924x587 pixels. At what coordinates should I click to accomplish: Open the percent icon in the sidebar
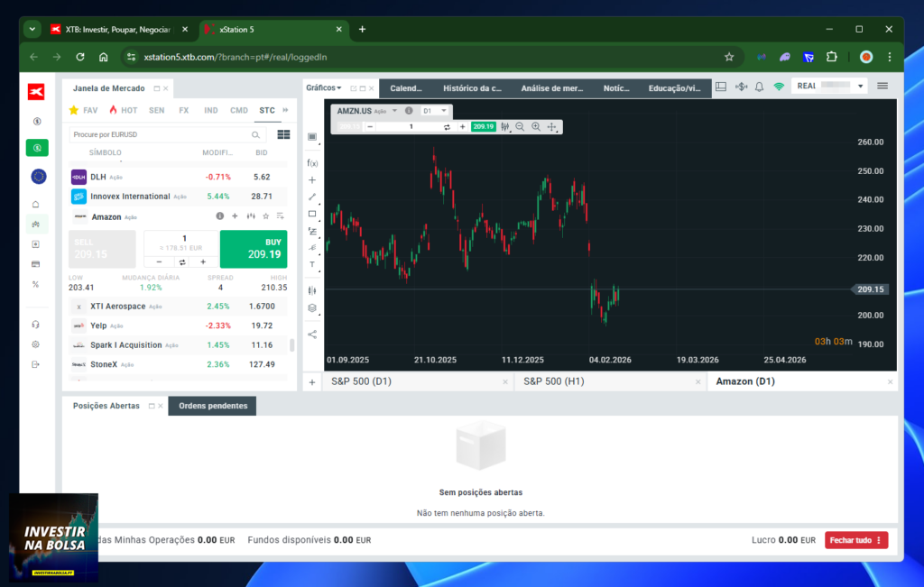click(36, 284)
